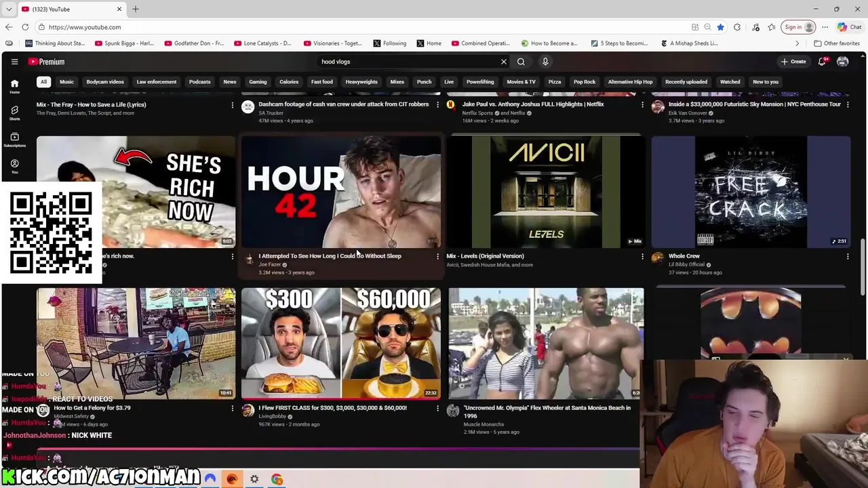
Task: Open the Lil Bibby Official channel link
Action: point(686,264)
